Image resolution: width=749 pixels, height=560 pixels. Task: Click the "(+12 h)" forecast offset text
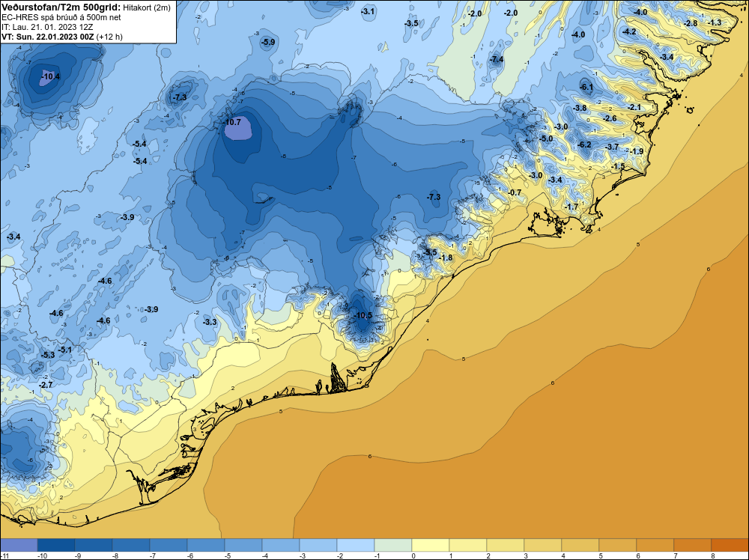[109, 37]
